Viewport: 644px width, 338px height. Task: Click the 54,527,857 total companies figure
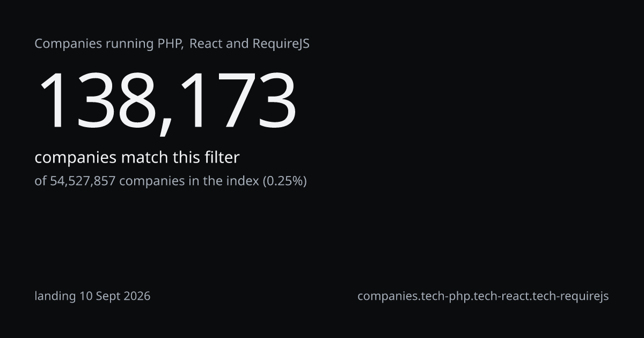tap(83, 181)
